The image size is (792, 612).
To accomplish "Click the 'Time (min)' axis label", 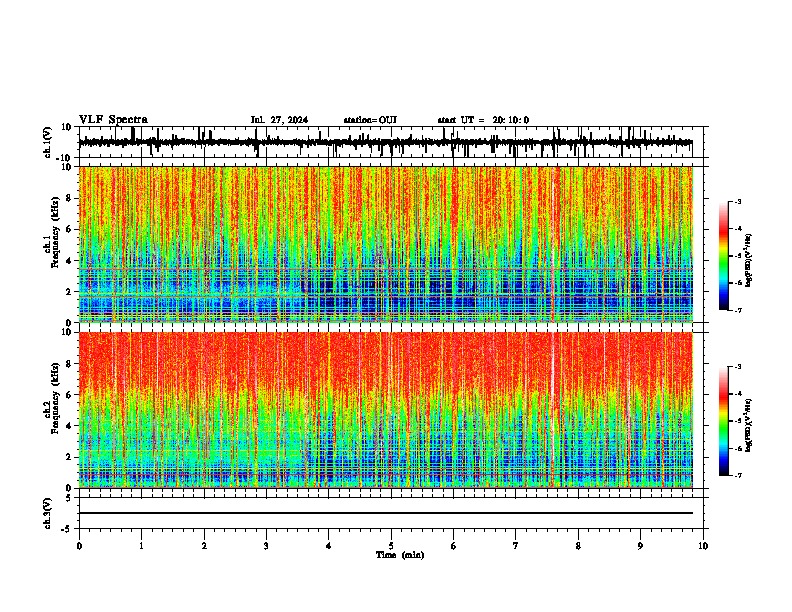I will (400, 555).
